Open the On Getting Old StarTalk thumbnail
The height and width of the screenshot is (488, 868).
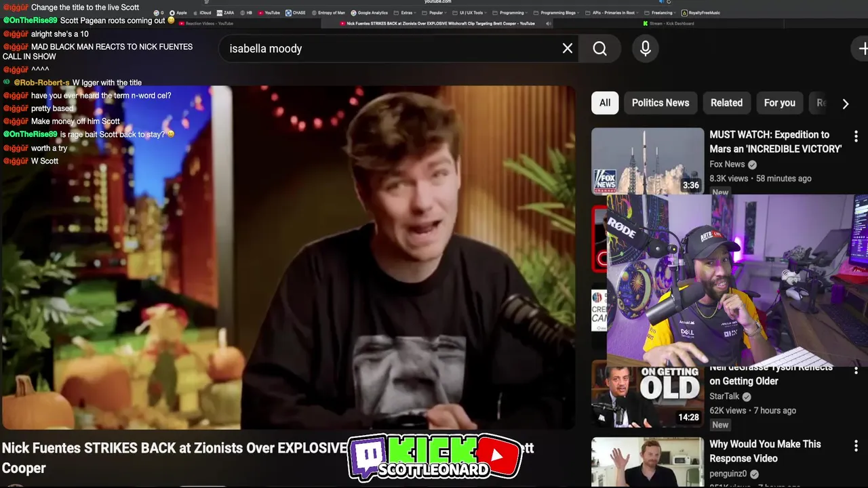tap(648, 395)
